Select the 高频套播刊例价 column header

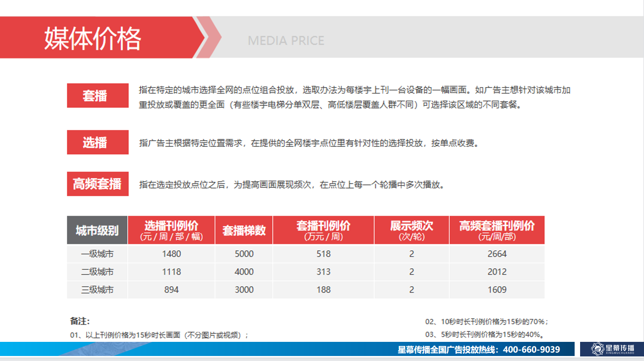[497, 230]
